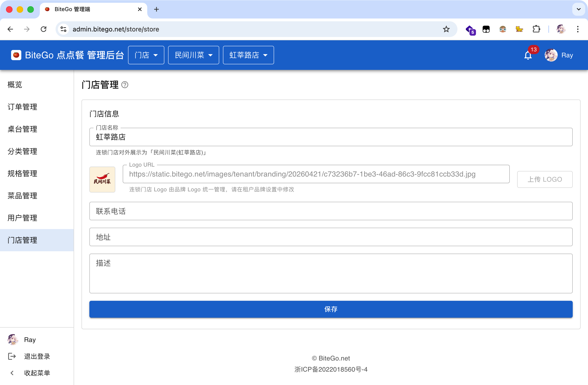Click the glasses face extension icon
This screenshot has height=385, width=588.
(x=503, y=29)
